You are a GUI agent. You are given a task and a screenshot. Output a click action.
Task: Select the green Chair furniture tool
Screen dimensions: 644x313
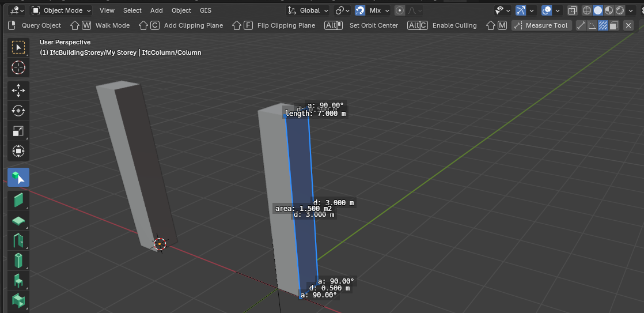tap(18, 281)
